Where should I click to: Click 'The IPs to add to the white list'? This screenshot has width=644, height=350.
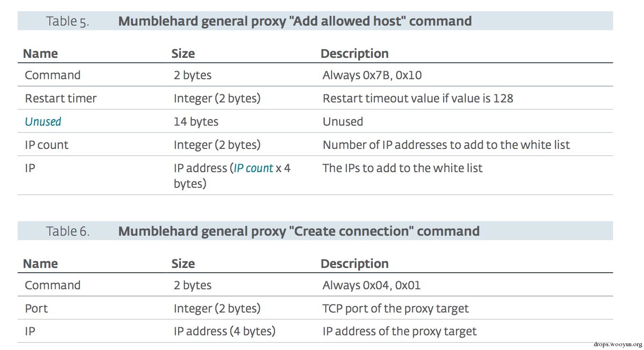point(402,168)
